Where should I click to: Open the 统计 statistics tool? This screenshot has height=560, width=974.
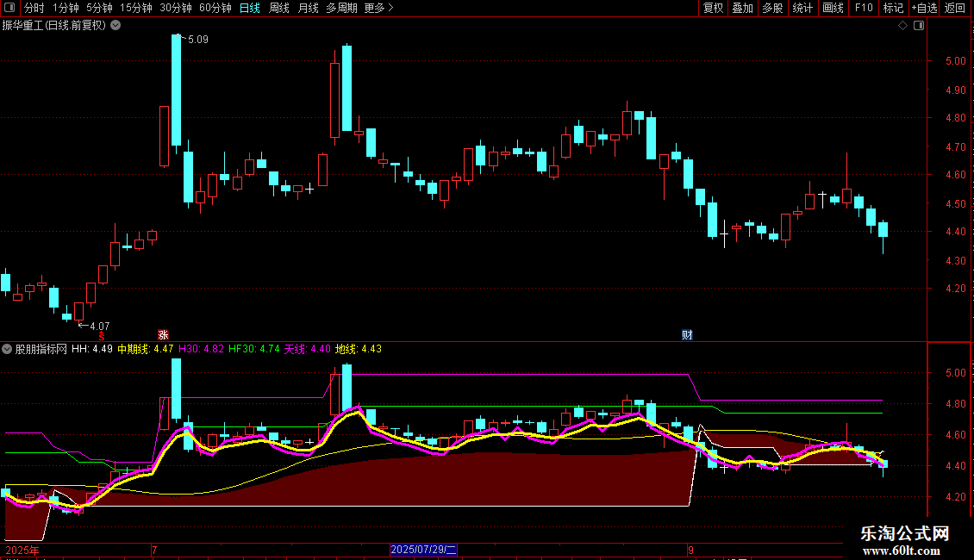802,8
